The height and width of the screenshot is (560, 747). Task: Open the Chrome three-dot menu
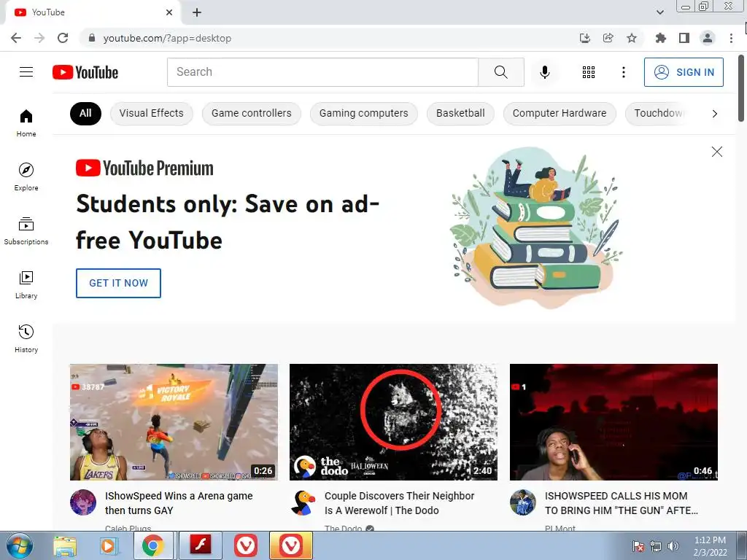[x=731, y=38]
